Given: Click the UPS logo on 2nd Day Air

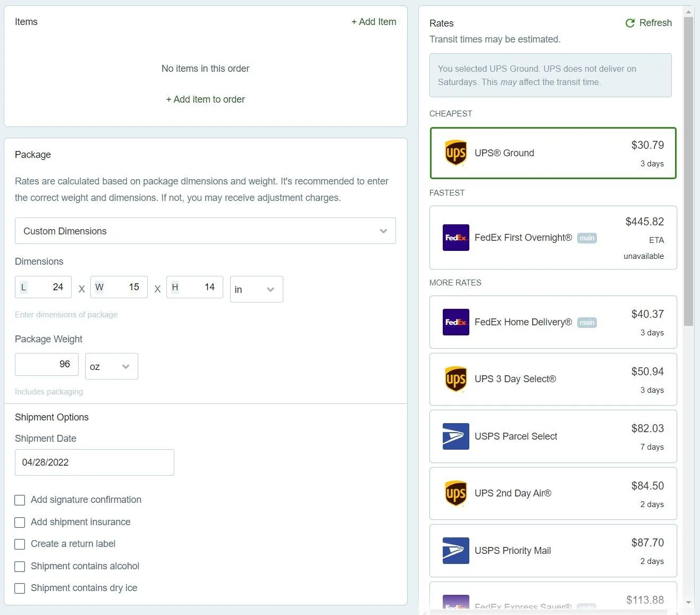Looking at the screenshot, I should pyautogui.click(x=456, y=493).
